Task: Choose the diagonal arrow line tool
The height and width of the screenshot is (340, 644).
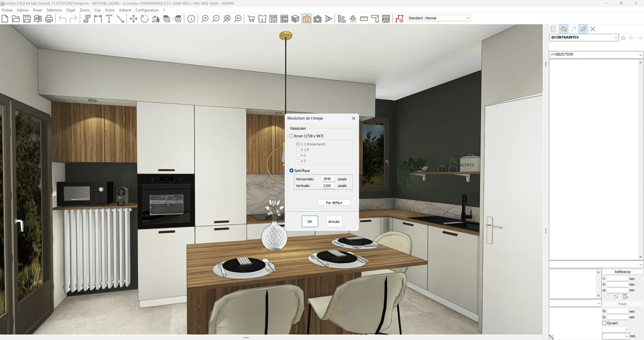Action: pos(120,19)
